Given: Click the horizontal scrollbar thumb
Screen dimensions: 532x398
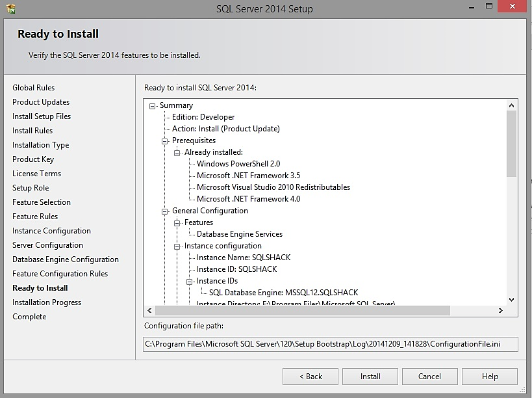Looking at the screenshot, I should coord(303,310).
